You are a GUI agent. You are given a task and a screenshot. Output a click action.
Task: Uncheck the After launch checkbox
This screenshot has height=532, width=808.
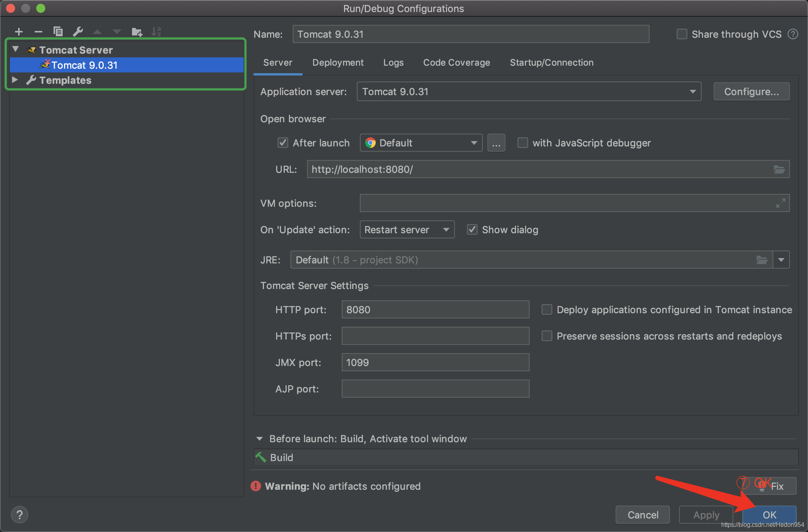pos(283,143)
